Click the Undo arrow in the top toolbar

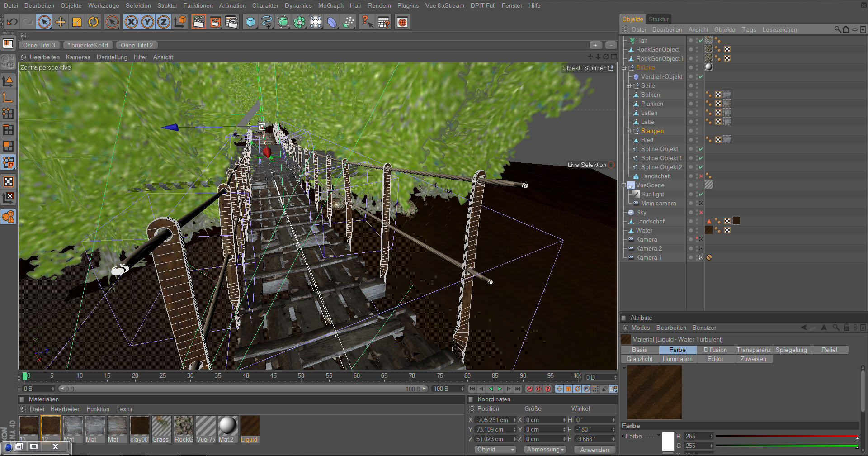click(12, 22)
